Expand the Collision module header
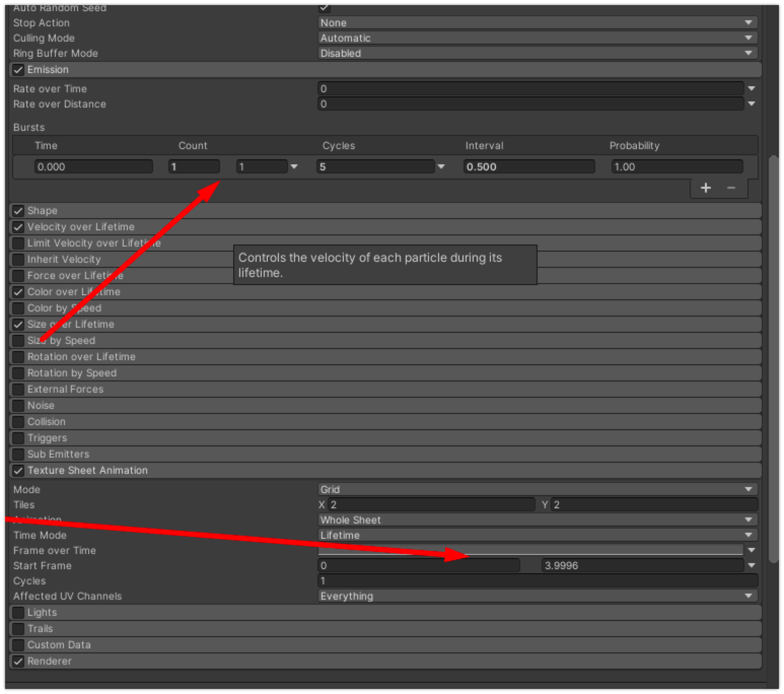 385,422
